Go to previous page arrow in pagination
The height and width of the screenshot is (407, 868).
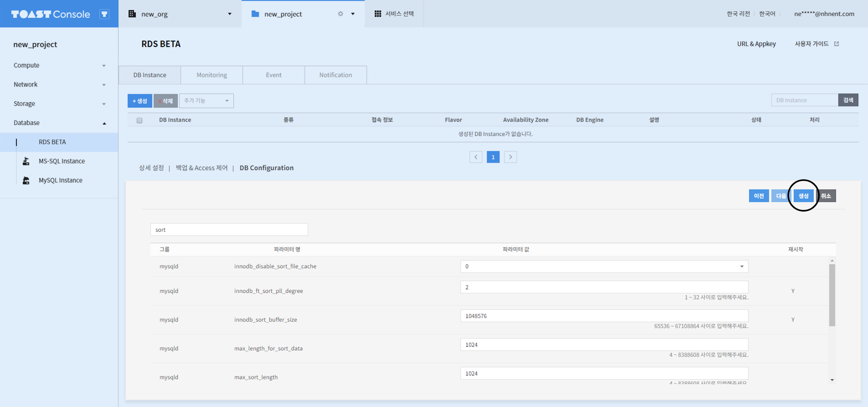476,157
